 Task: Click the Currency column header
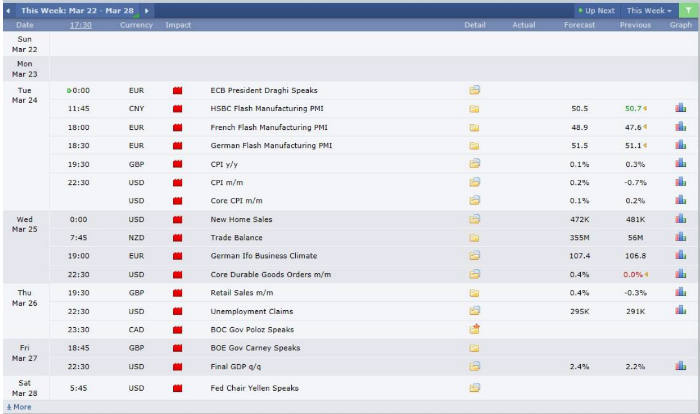(136, 24)
